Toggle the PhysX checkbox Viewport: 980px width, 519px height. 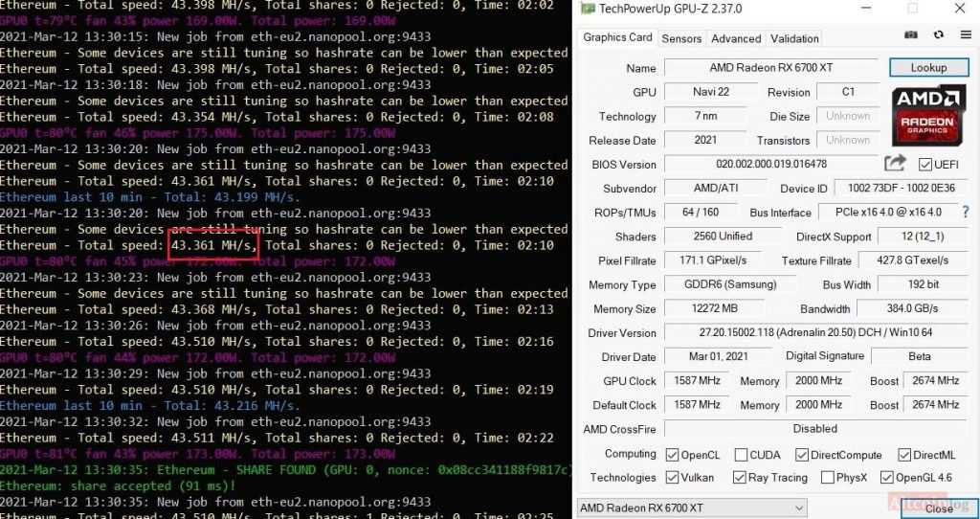click(x=827, y=478)
